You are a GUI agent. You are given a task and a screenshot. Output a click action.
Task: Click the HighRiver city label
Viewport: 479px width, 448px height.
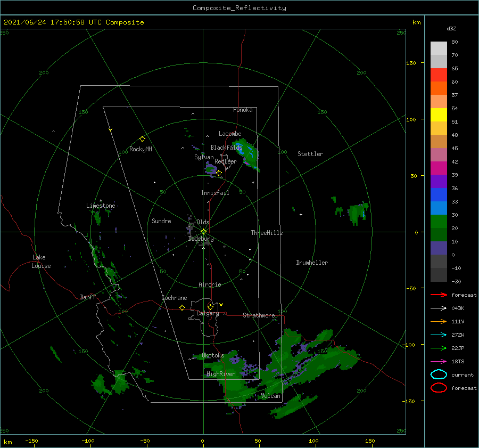tap(221, 374)
